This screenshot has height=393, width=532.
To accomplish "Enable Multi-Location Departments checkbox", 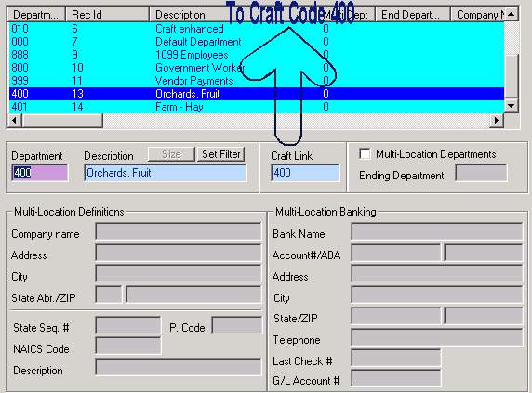I will click(x=366, y=154).
